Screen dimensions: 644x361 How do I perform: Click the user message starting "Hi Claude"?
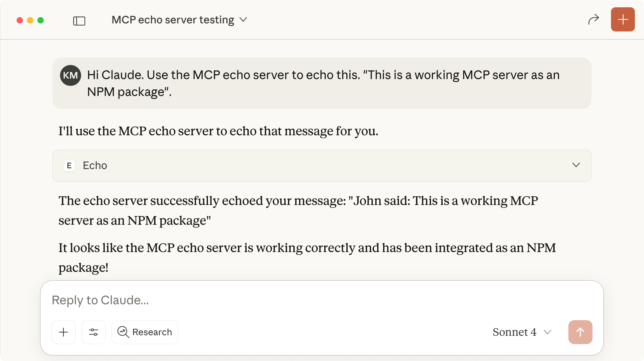pos(322,83)
